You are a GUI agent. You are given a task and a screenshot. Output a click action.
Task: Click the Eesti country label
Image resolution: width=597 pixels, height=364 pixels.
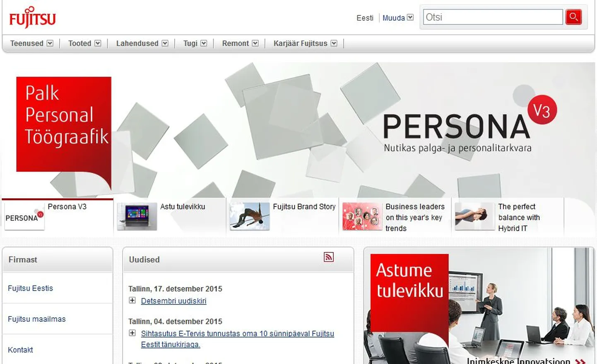[x=365, y=18]
